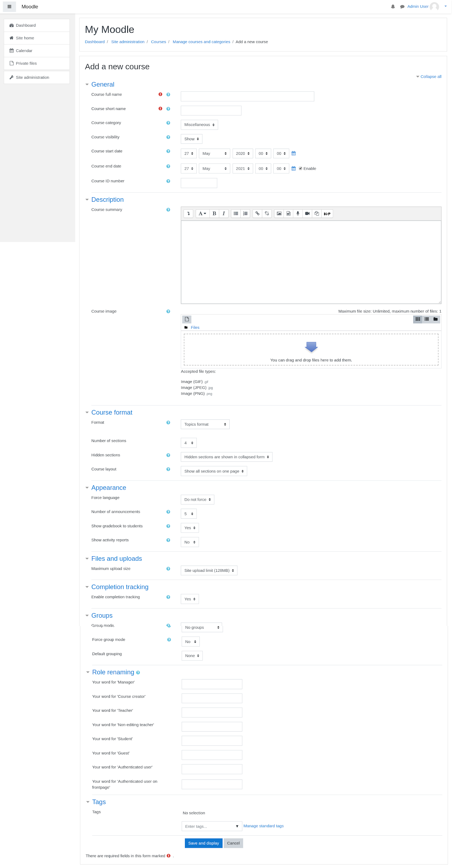Open the Course category dropdown
The height and width of the screenshot is (868, 452).
click(199, 125)
